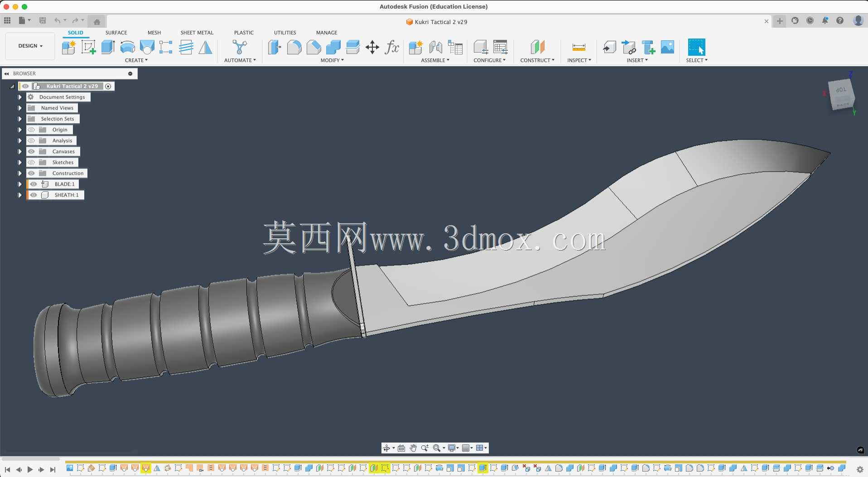Expand the SHEATH:1 component tree
868x477 pixels.
point(19,195)
